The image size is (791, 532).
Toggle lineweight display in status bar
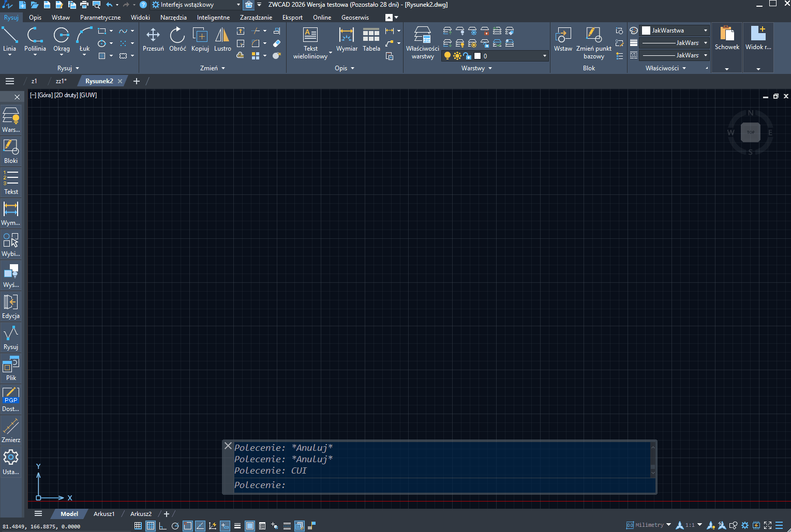click(237, 526)
